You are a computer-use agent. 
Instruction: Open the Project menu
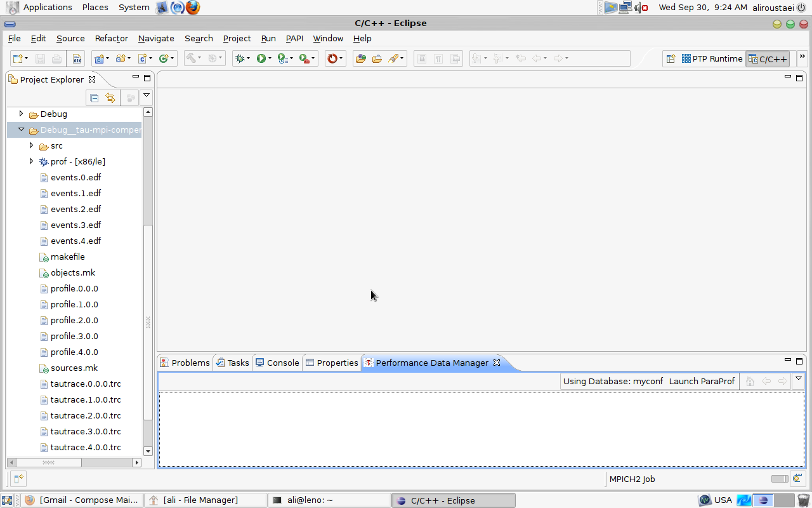click(x=237, y=38)
